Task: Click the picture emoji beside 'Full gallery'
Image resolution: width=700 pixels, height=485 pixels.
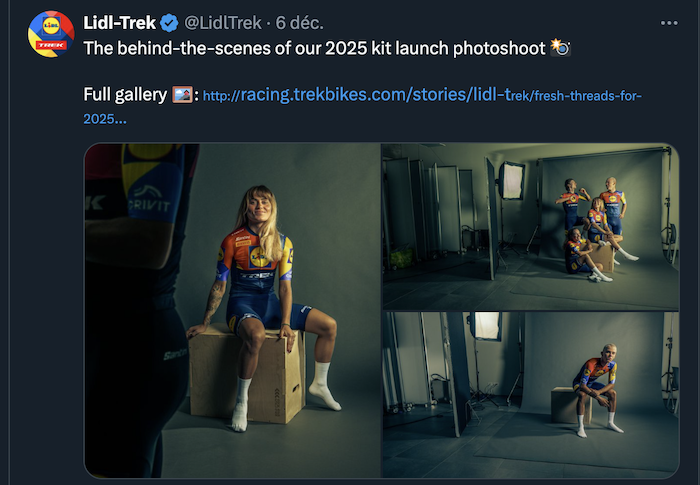Action: (x=183, y=96)
